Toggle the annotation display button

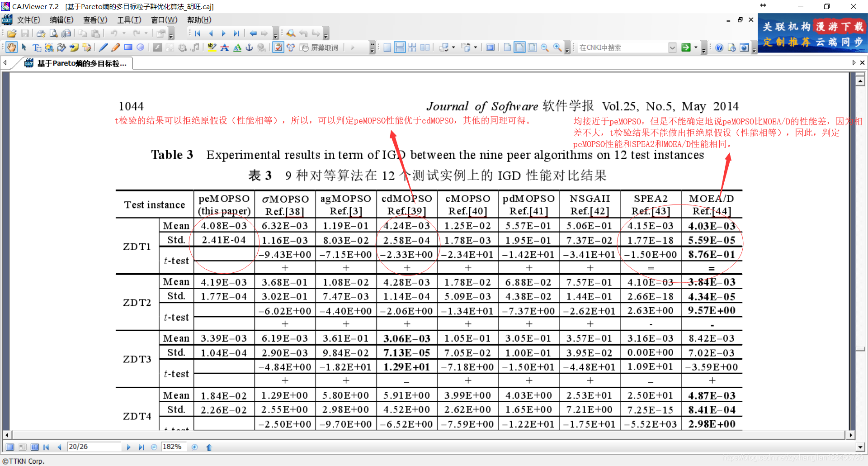click(x=278, y=48)
